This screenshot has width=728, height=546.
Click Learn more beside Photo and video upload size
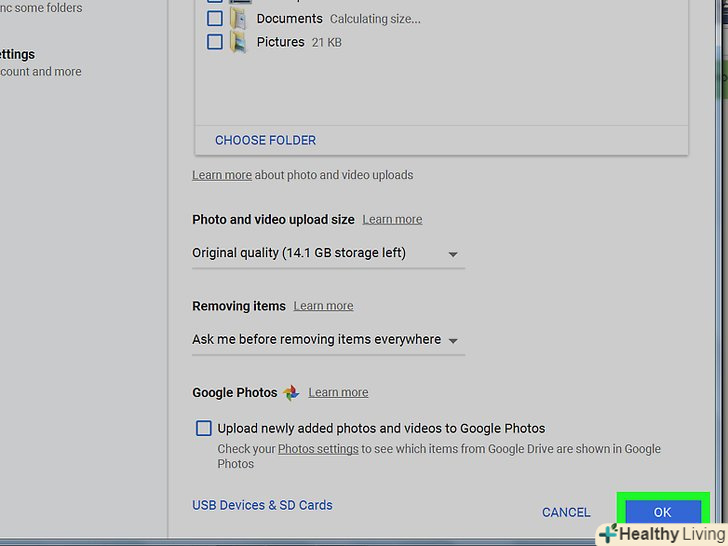[392, 219]
